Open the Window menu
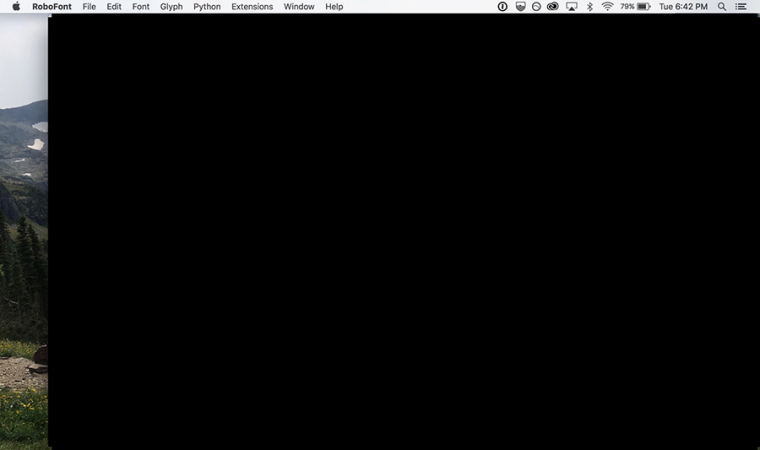This screenshot has height=450, width=760. (299, 6)
